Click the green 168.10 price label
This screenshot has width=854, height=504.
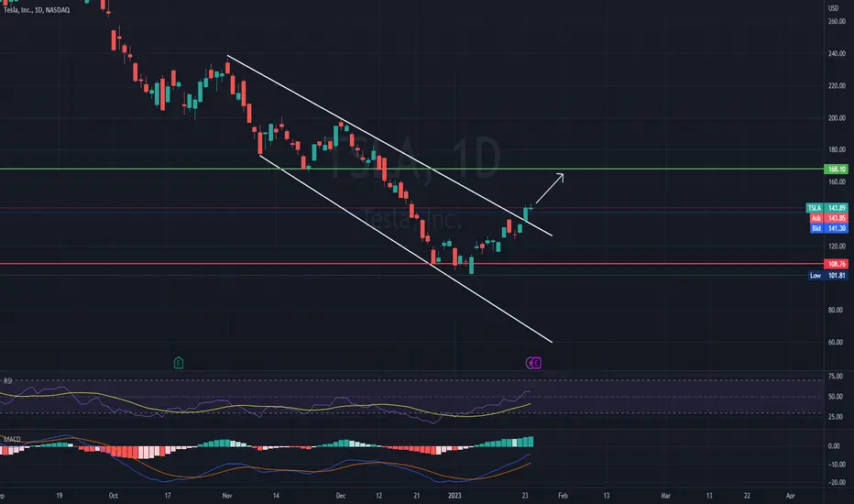[x=836, y=169]
